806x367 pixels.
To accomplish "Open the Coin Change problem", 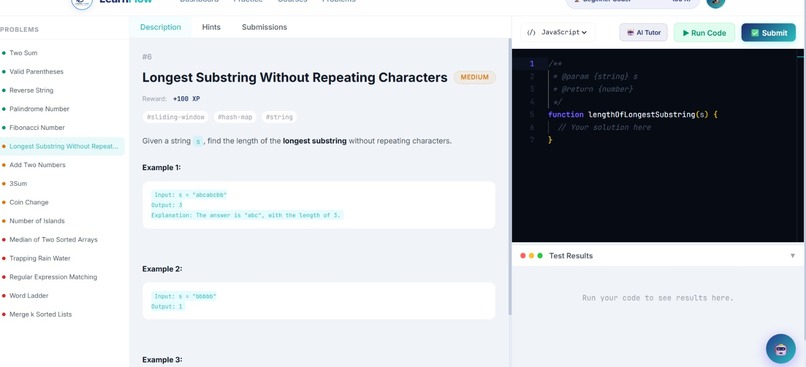I will (62, 203).
